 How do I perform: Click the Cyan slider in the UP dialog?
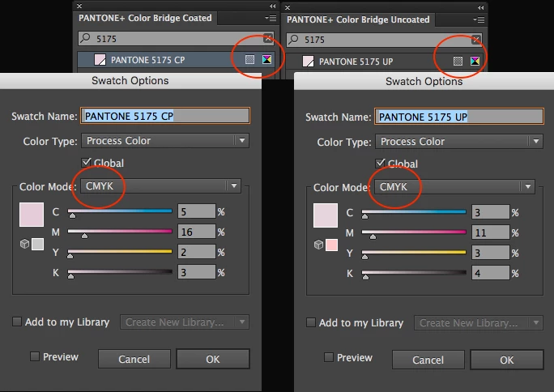pos(414,212)
